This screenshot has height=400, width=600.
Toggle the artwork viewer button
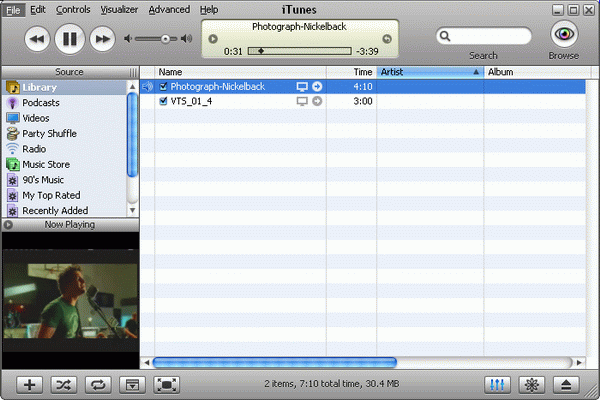(x=132, y=385)
